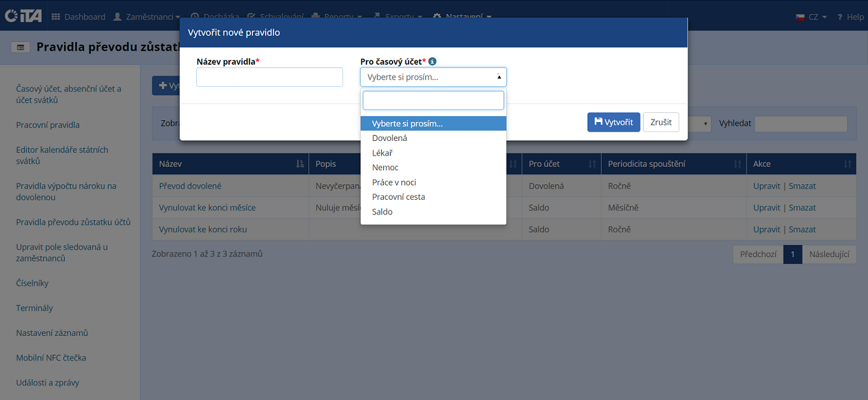Sort the Pro účet column
This screenshot has height=400, width=868.
click(x=592, y=164)
